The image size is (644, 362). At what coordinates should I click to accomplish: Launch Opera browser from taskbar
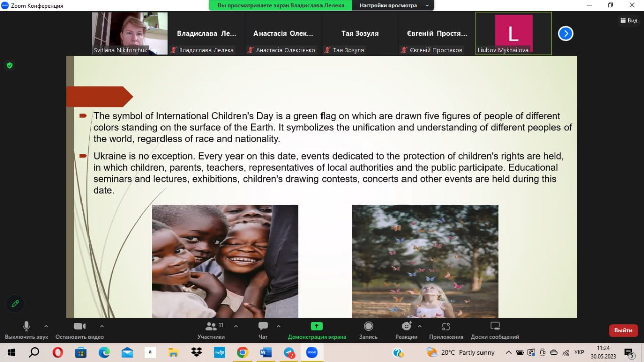click(x=58, y=352)
